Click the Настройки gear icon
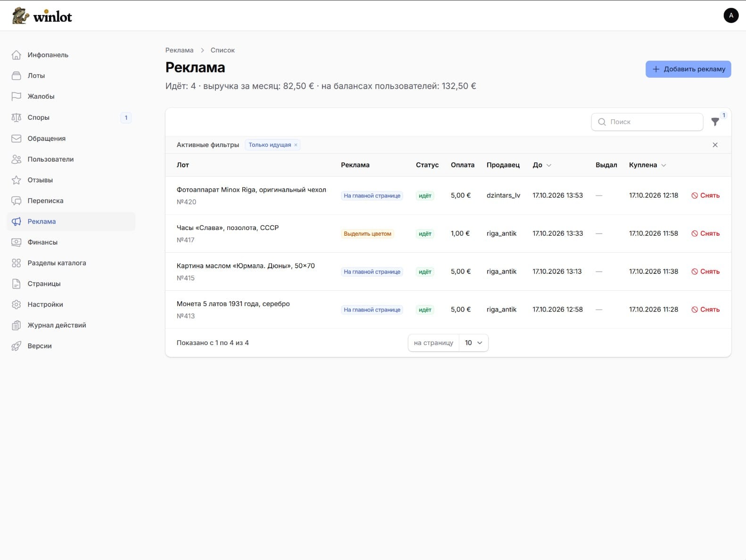This screenshot has width=746, height=560. [x=16, y=304]
